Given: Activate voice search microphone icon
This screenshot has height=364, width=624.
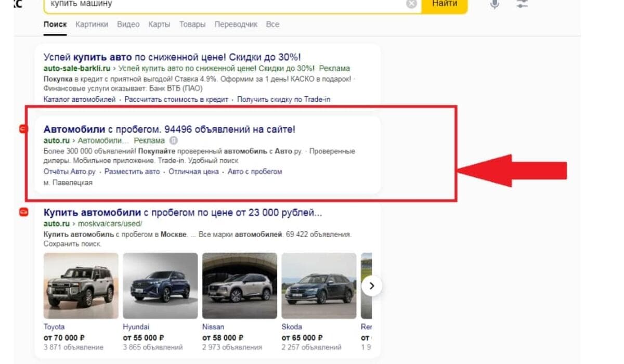Looking at the screenshot, I should point(495,4).
